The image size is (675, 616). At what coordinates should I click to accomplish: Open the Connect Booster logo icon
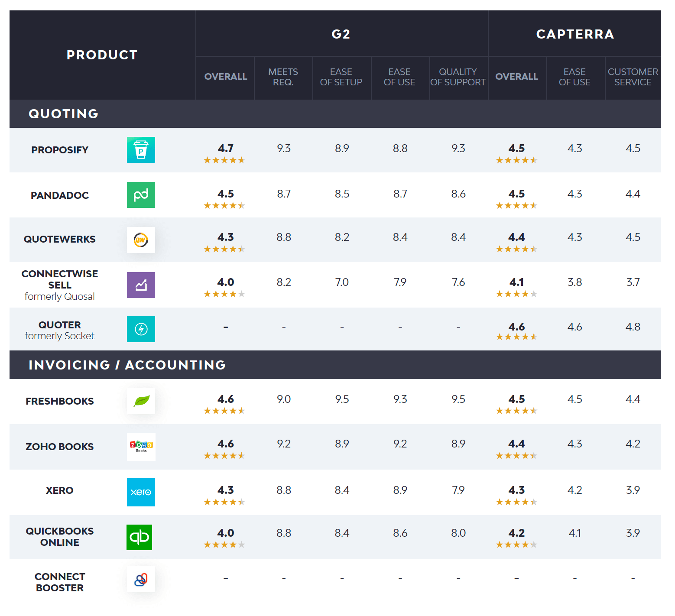141,579
